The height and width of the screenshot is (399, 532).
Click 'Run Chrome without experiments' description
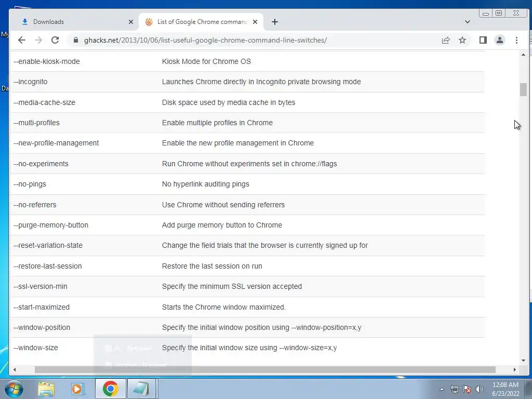pos(249,164)
